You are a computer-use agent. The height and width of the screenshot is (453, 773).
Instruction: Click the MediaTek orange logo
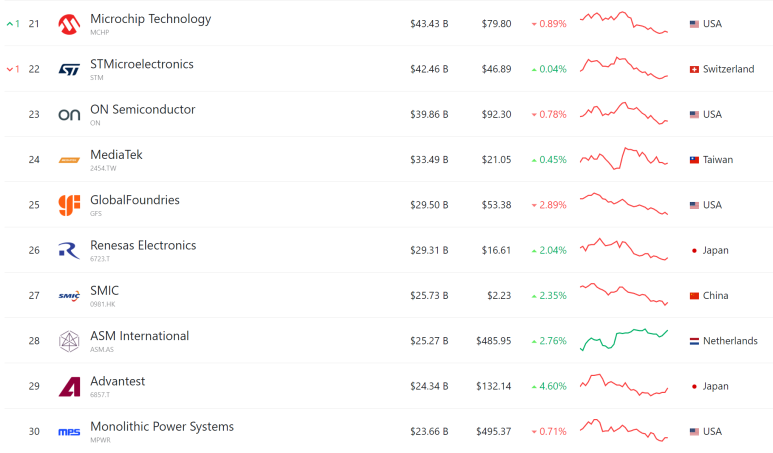coord(69,160)
